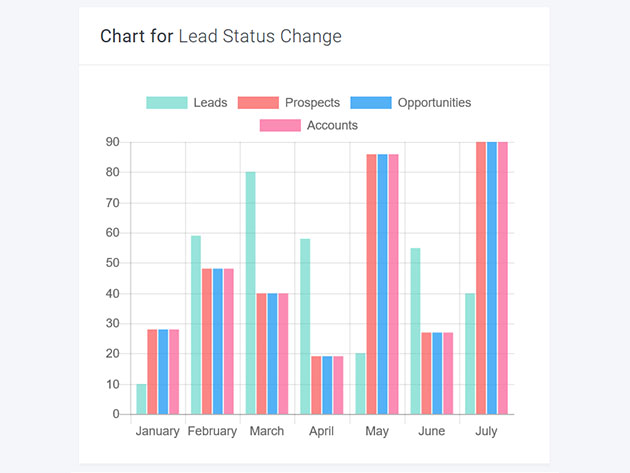Toggle the Opportunities legend label
The height and width of the screenshot is (473, 630).
pyautogui.click(x=434, y=103)
